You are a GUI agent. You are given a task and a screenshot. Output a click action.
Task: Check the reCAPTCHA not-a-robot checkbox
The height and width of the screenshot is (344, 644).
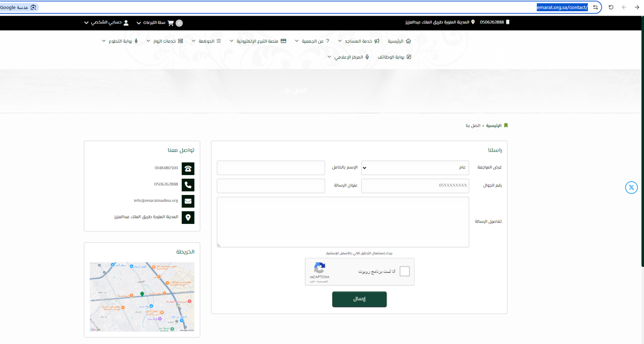[x=404, y=271]
